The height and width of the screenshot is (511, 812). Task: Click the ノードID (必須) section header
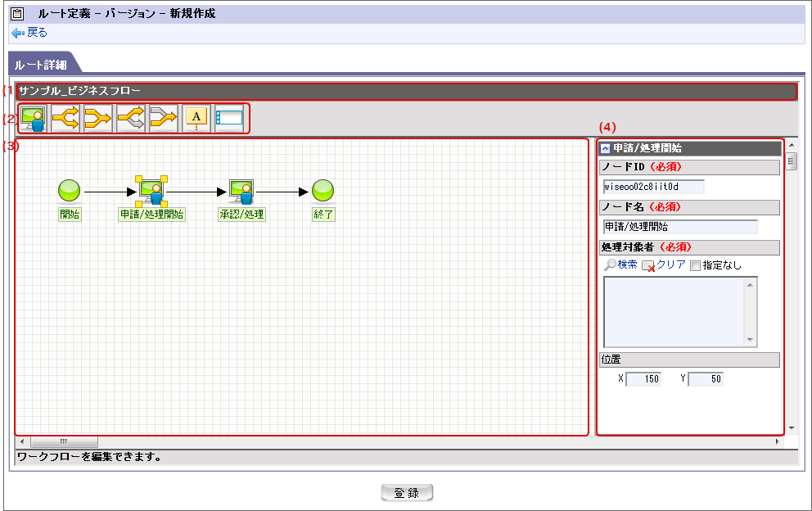[690, 167]
